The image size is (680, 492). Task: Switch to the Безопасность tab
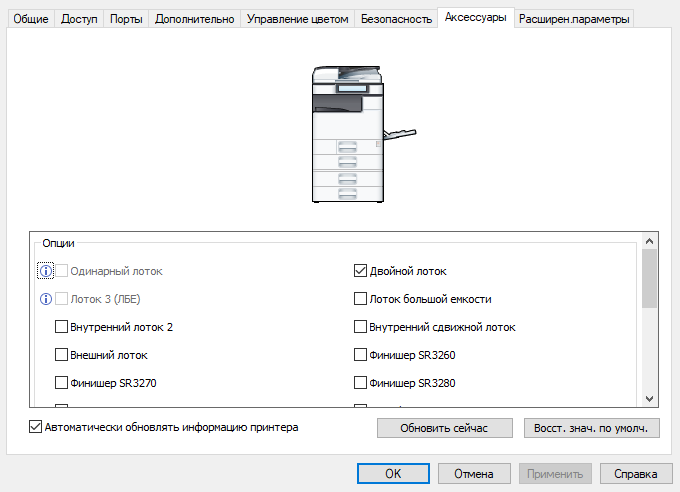pos(396,19)
